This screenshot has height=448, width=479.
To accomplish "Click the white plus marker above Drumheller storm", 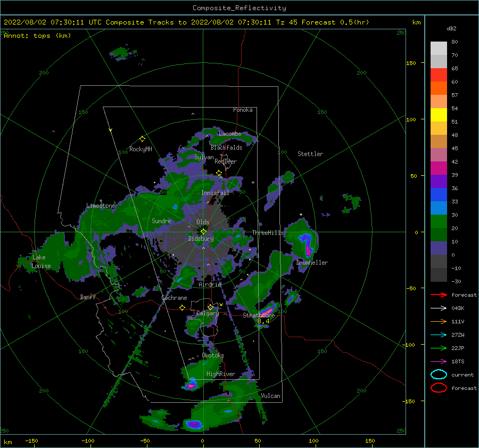I will coord(301,214).
